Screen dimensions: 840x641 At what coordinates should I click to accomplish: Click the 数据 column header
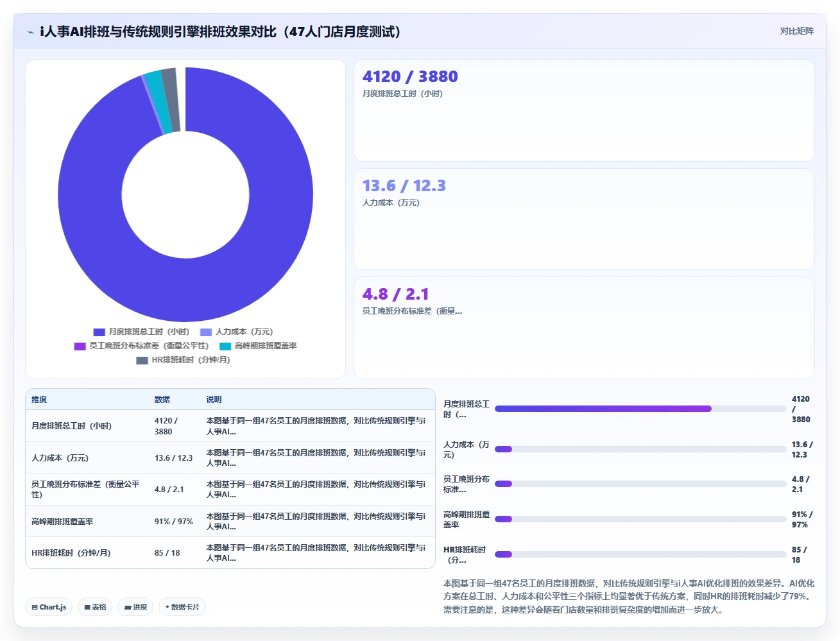(x=162, y=399)
